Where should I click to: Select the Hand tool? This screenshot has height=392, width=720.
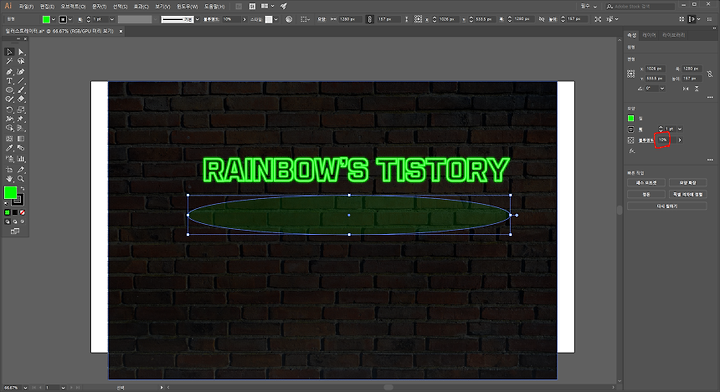tap(9, 179)
